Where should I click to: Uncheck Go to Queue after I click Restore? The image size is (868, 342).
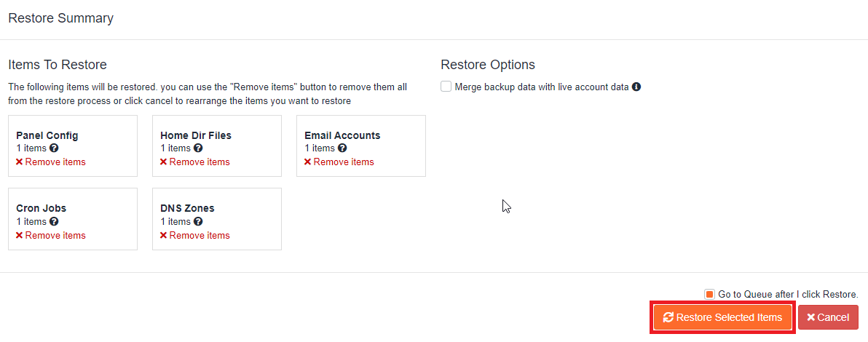709,294
